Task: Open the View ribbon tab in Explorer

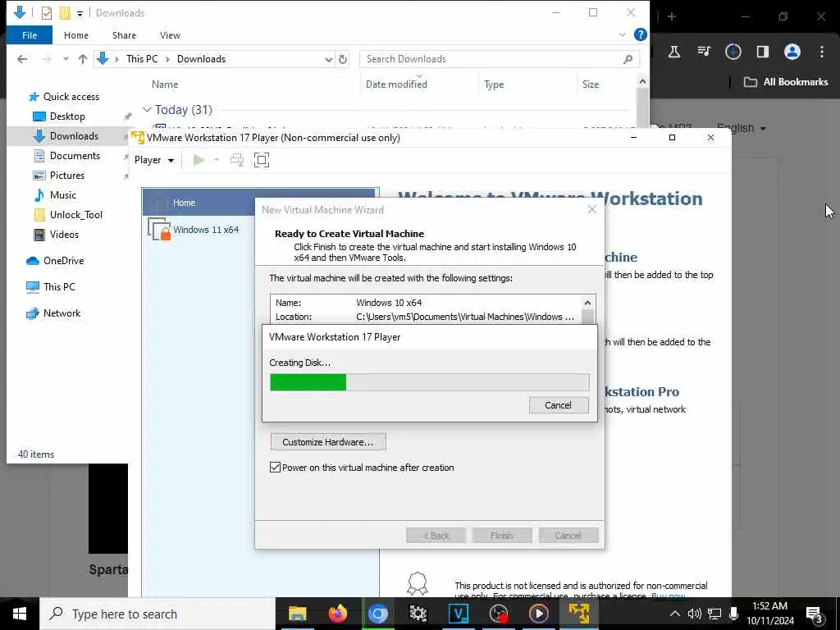Action: point(170,35)
